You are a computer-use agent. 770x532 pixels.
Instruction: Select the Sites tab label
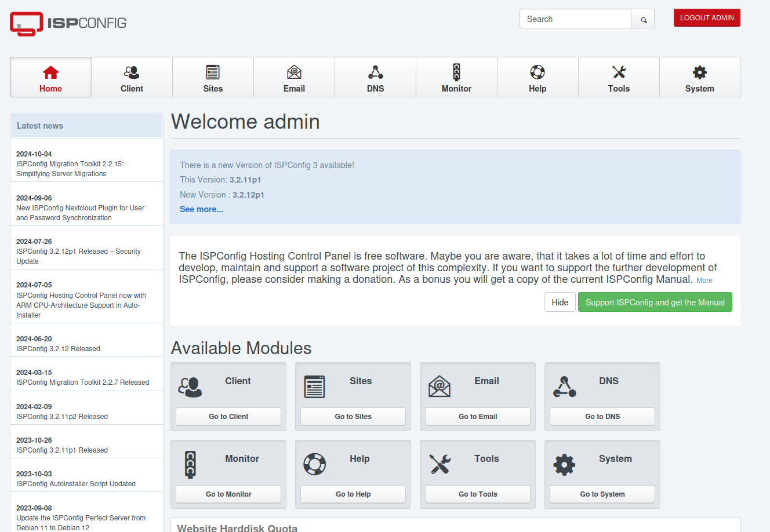click(x=213, y=89)
